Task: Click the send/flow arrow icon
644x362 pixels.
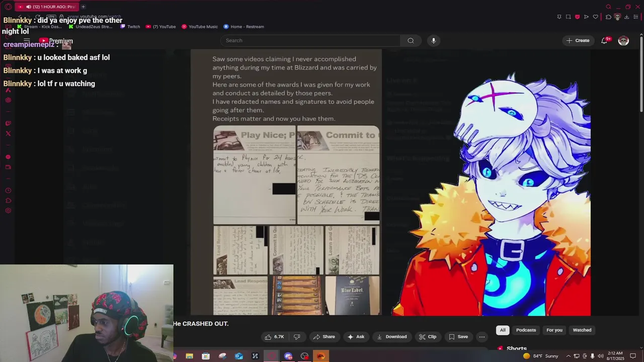Action: 586,17
